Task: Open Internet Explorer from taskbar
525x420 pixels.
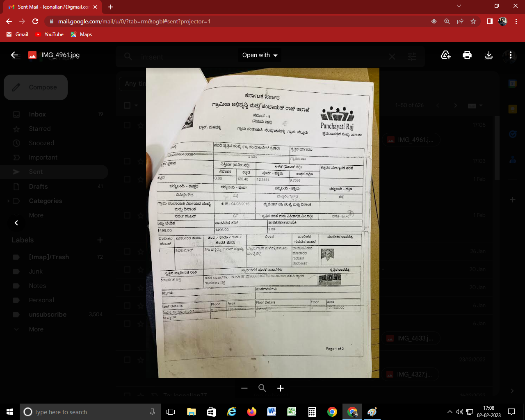Action: 232,412
